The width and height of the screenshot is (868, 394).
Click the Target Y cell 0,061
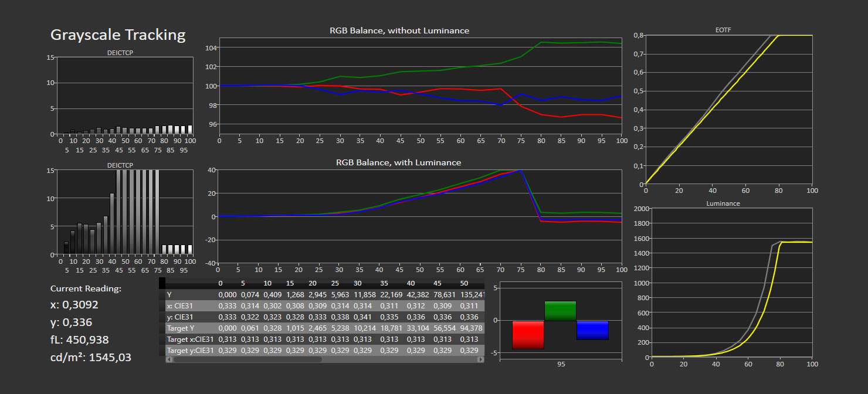[250, 328]
